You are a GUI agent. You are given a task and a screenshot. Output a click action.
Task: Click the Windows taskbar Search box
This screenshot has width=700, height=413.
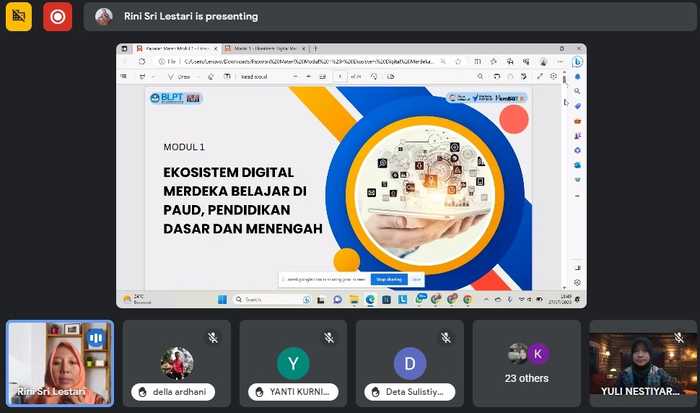coord(272,300)
